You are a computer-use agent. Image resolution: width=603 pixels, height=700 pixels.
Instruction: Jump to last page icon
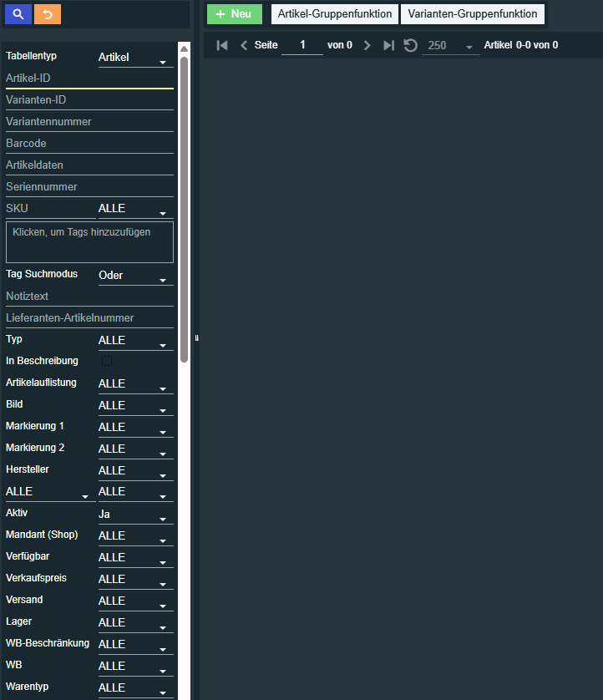(x=388, y=45)
